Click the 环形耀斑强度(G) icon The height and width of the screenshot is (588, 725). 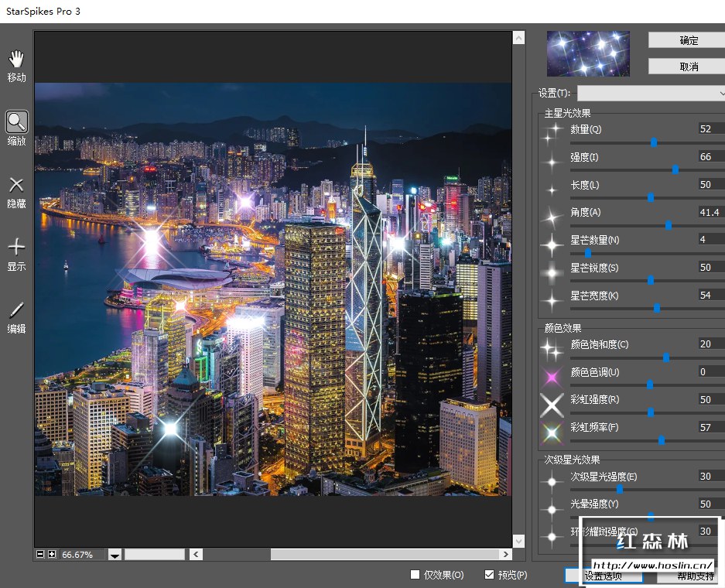(x=552, y=537)
